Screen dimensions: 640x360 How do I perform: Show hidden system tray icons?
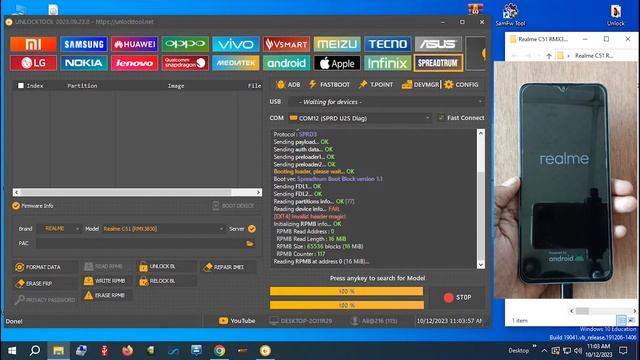point(544,351)
